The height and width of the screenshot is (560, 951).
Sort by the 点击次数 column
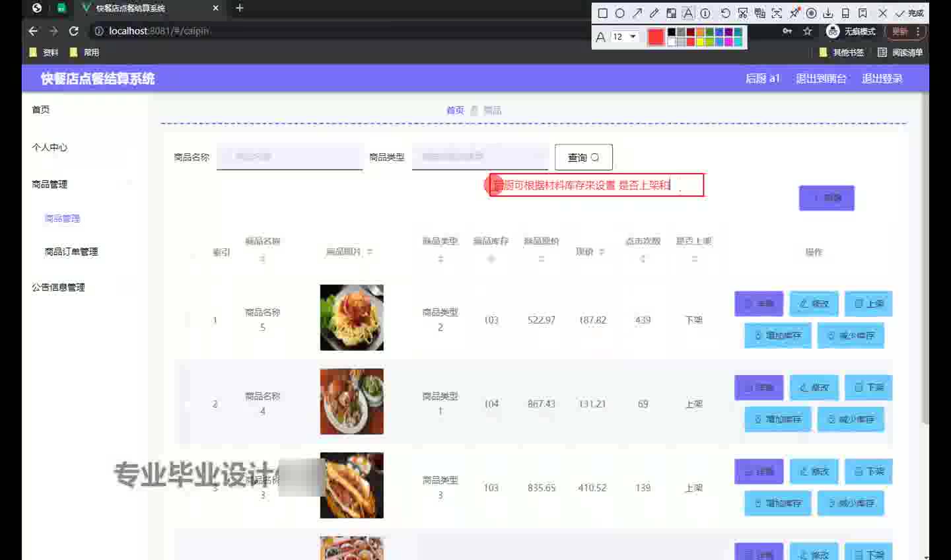click(x=643, y=260)
